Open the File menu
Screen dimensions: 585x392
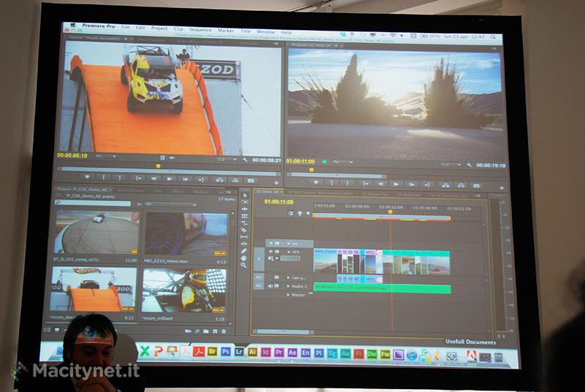click(125, 27)
